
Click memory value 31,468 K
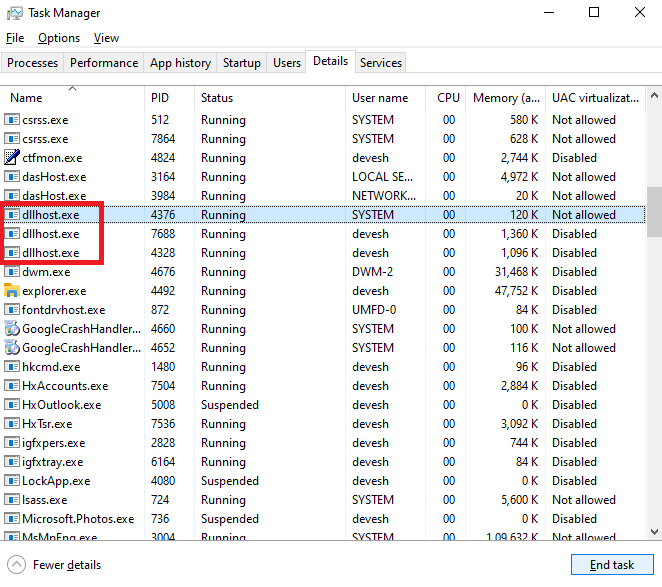tap(516, 272)
